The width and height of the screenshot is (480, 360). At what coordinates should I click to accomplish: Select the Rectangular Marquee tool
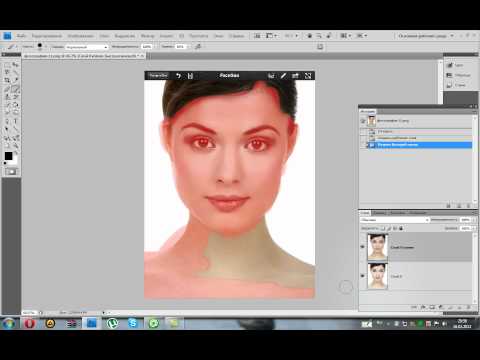(7, 65)
